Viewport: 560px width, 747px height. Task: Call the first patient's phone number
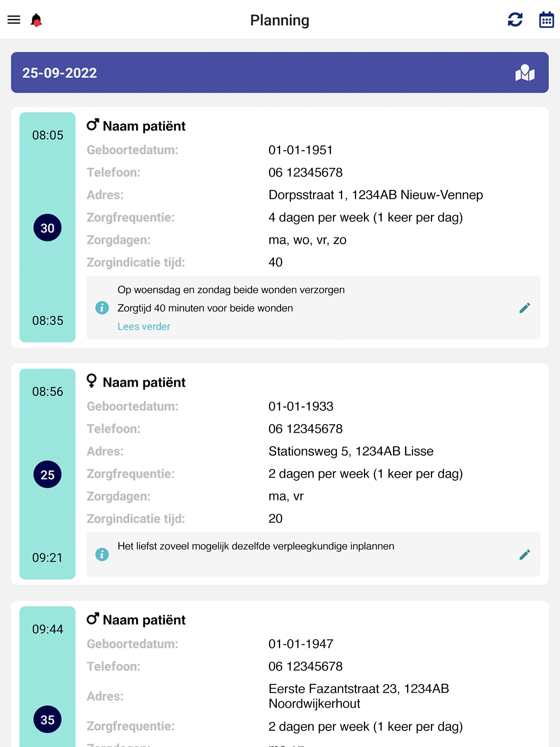pyautogui.click(x=305, y=173)
